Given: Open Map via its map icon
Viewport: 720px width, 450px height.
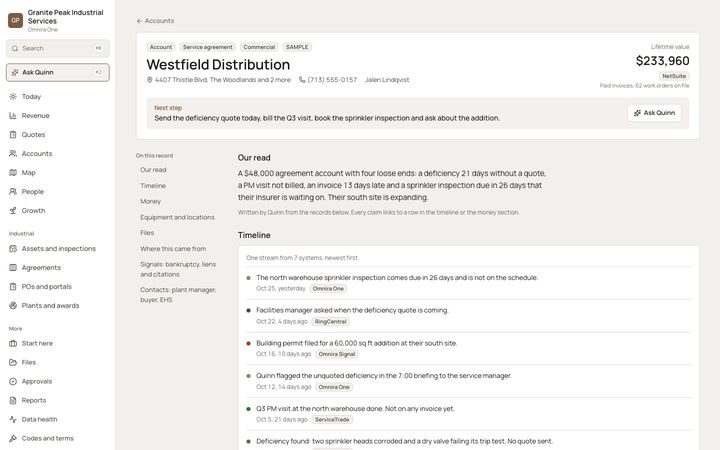Looking at the screenshot, I should (13, 173).
